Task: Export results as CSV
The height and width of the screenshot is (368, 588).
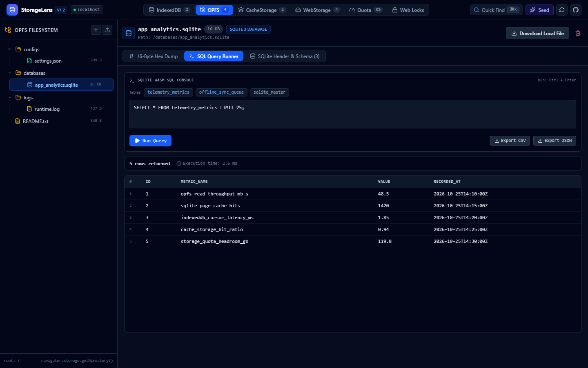Action: 510,141
